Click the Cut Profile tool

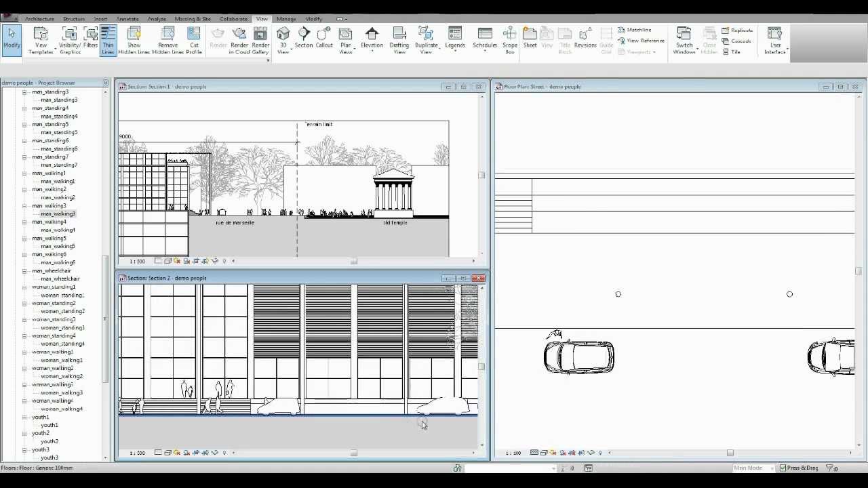[194, 40]
